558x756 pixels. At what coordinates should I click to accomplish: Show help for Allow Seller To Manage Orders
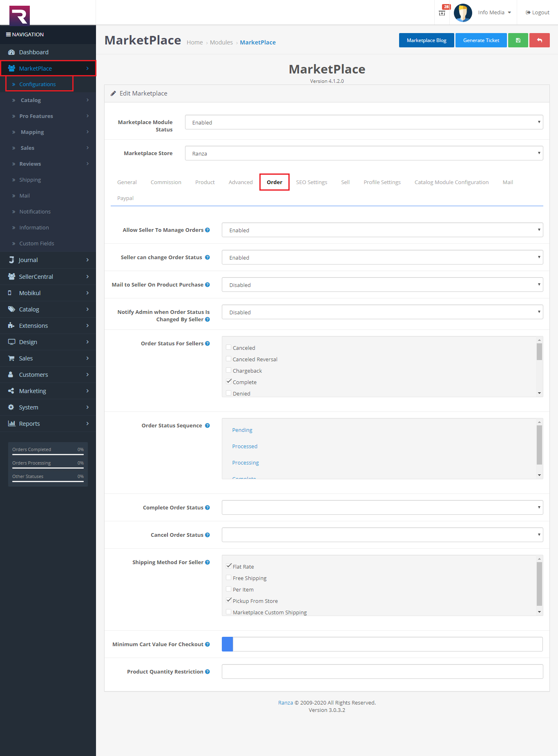tap(208, 230)
